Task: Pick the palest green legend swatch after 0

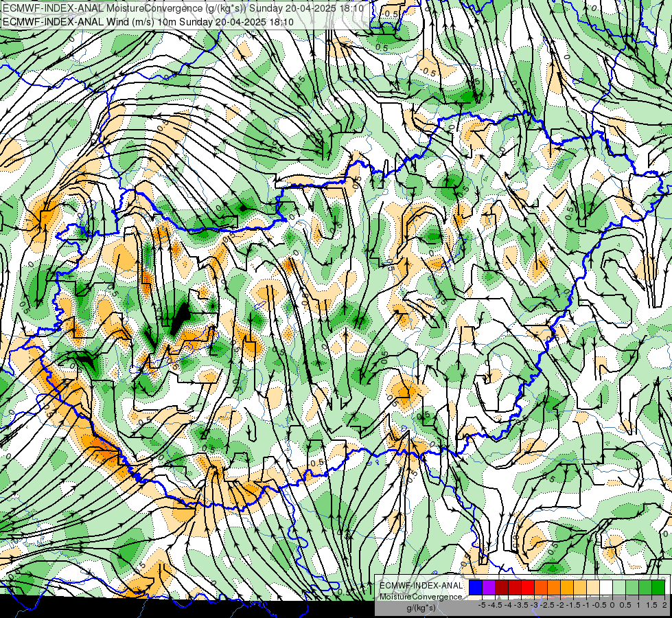Action: click(x=619, y=588)
